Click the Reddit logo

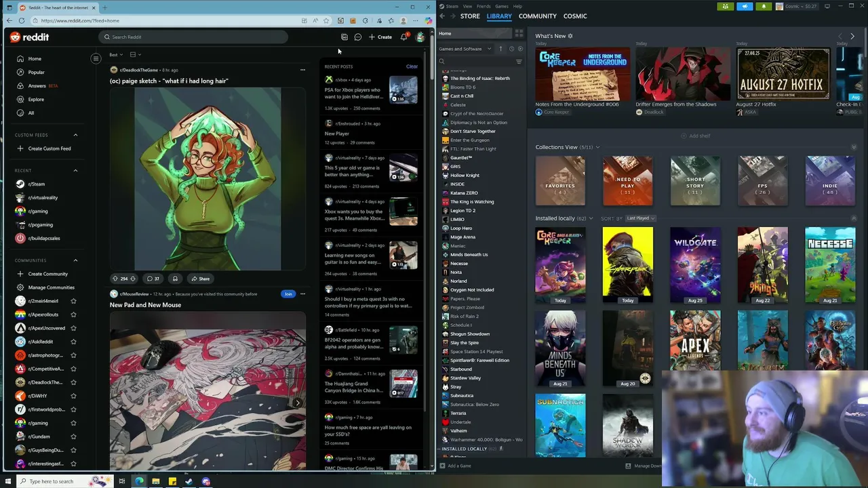pyautogui.click(x=29, y=37)
